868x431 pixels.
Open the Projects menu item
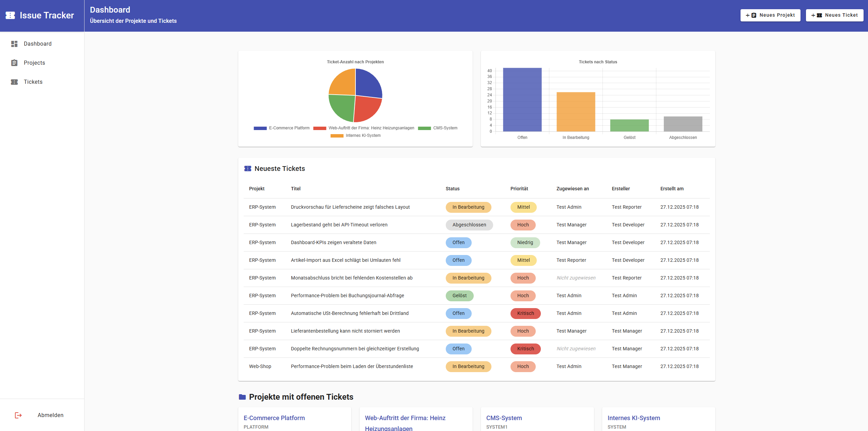tap(42, 63)
